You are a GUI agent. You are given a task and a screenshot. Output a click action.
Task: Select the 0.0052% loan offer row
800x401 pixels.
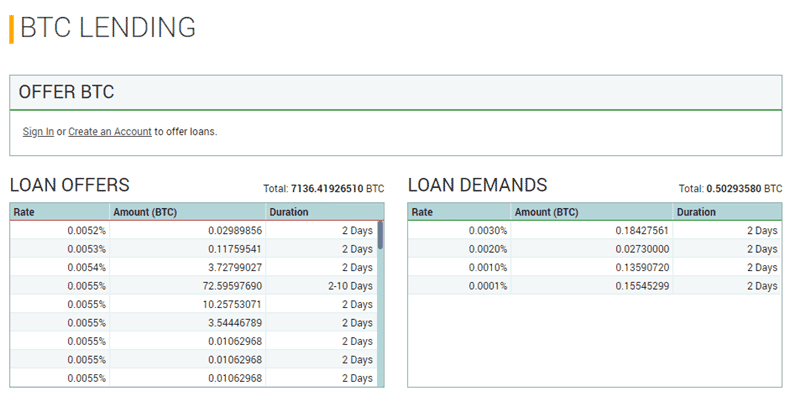coord(190,230)
